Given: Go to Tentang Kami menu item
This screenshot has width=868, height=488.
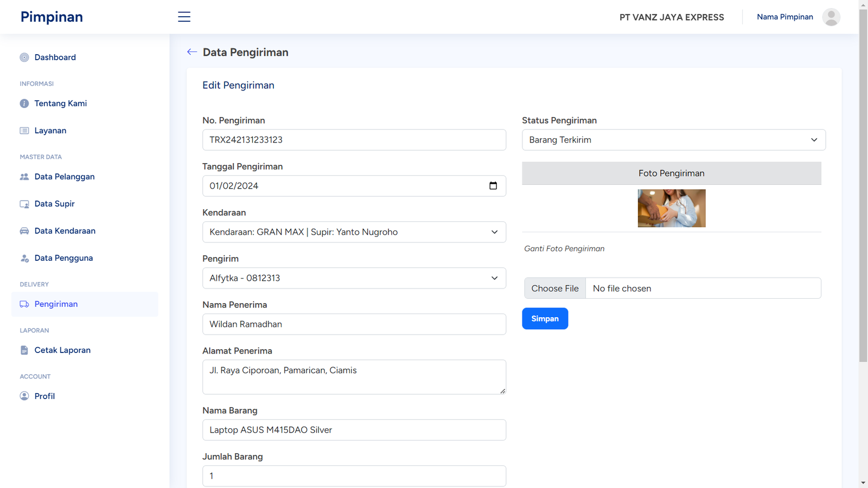Looking at the screenshot, I should click(60, 104).
